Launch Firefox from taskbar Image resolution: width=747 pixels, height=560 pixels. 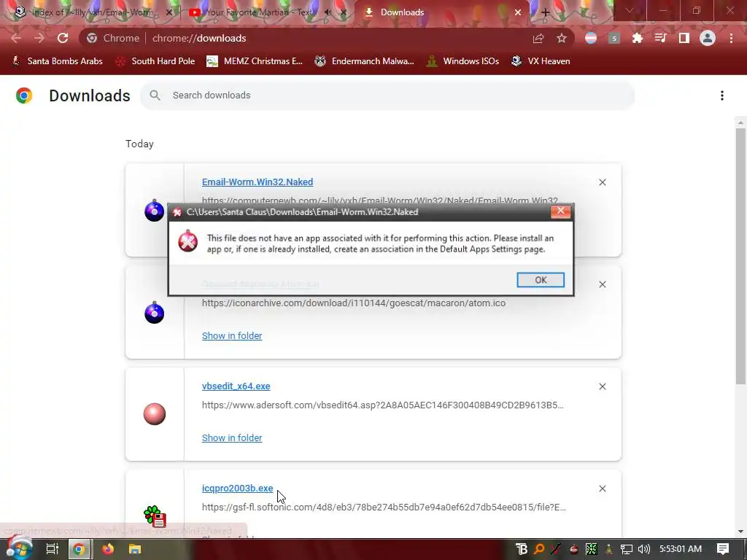click(108, 549)
